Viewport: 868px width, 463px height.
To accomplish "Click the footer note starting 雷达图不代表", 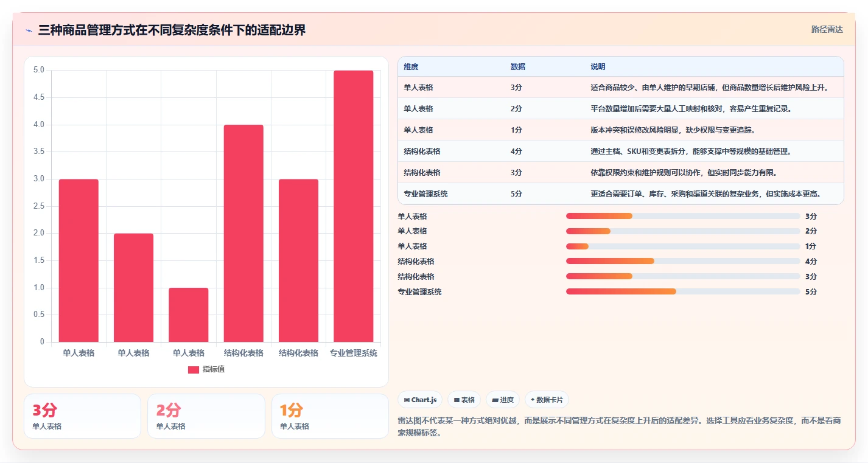I will pyautogui.click(x=618, y=427).
